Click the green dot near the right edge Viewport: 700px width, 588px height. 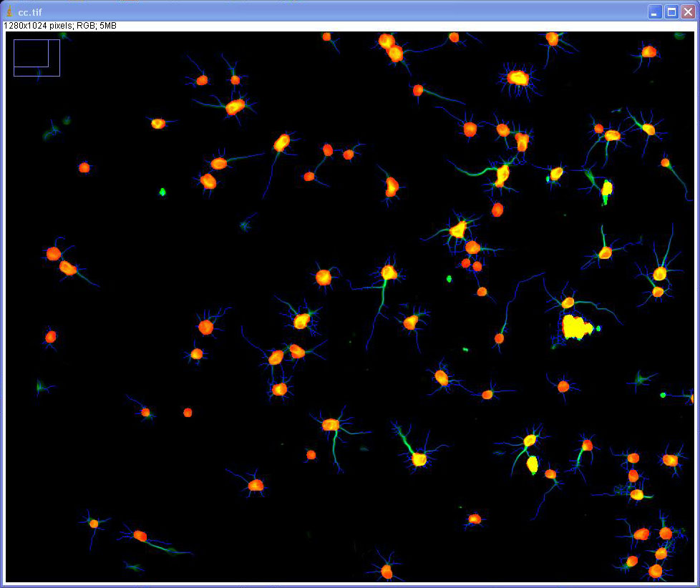pos(663,395)
